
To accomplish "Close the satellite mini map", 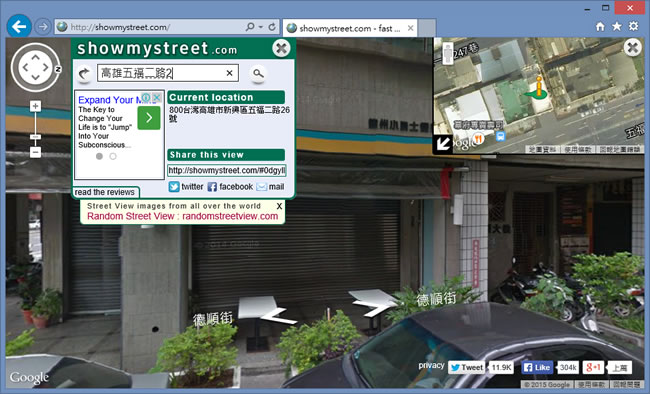I will tap(633, 47).
